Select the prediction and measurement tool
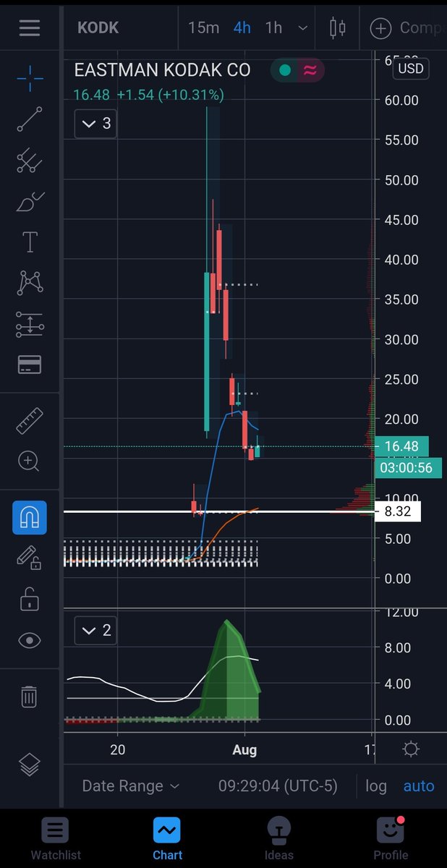Screen dimensions: 447x868 (x=30, y=324)
